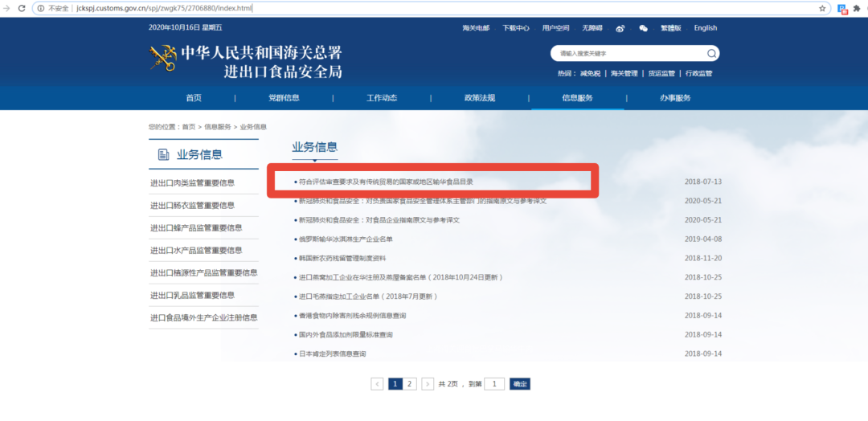Open article 韩国新农药残留管理制度资料
Viewport: 868px width, 421px height.
342,259
